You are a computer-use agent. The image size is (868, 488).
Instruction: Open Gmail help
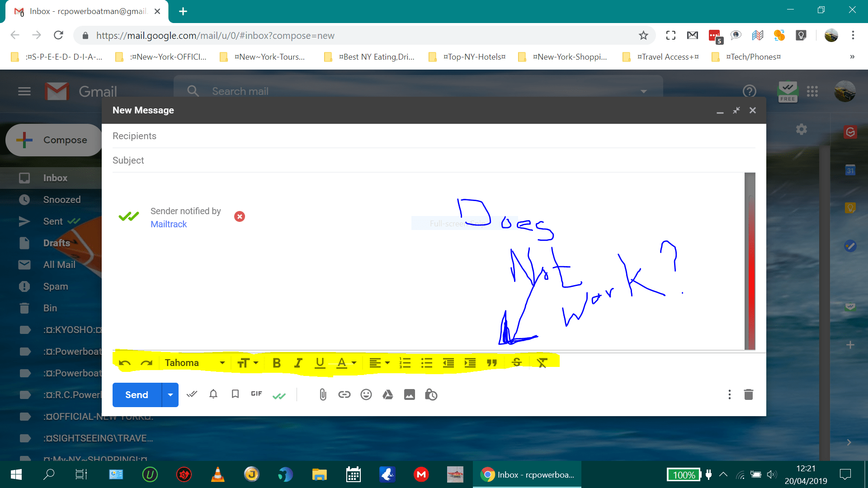[749, 91]
